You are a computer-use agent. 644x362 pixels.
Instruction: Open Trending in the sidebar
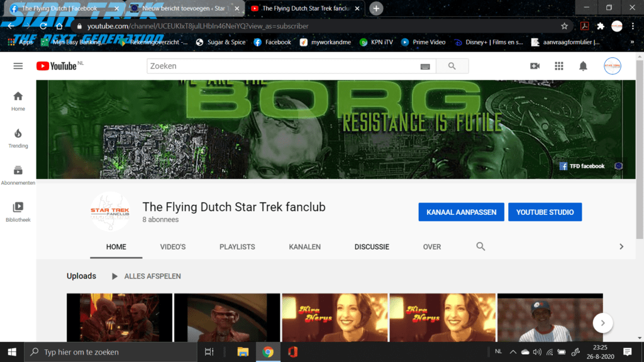pos(18,138)
